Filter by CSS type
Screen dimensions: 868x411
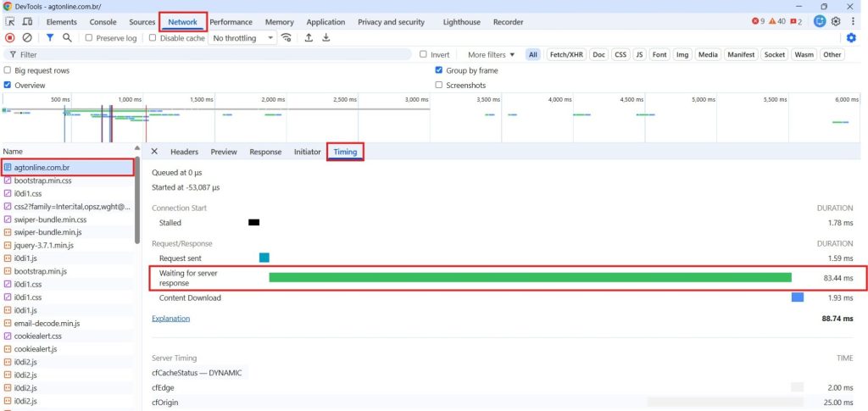[x=621, y=55]
